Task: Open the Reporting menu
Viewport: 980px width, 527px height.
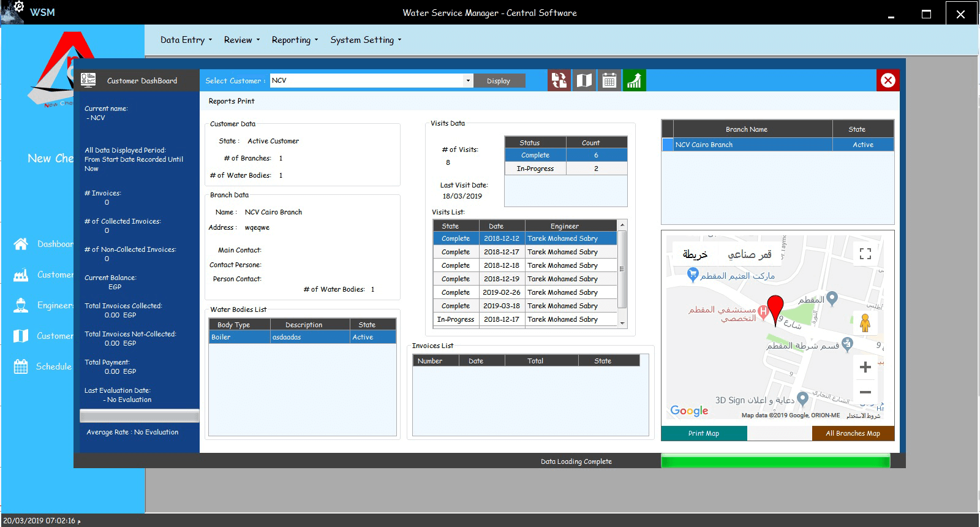Action: pyautogui.click(x=295, y=40)
